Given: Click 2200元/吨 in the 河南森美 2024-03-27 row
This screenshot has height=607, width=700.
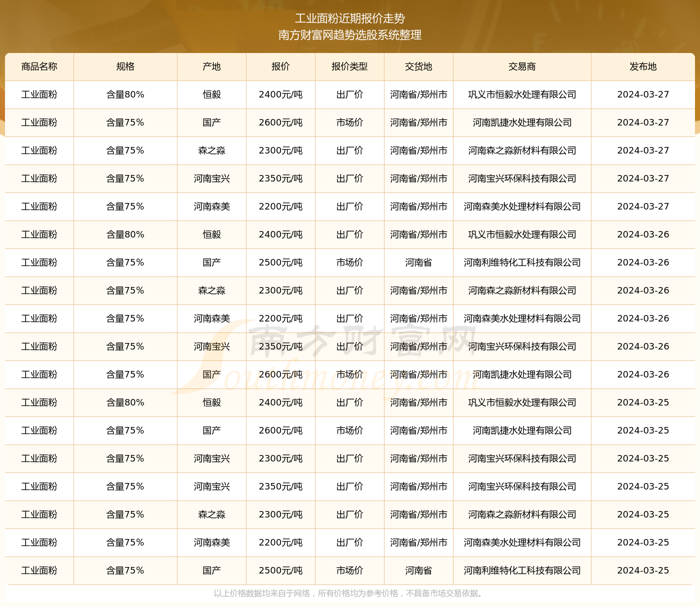Looking at the screenshot, I should [280, 206].
